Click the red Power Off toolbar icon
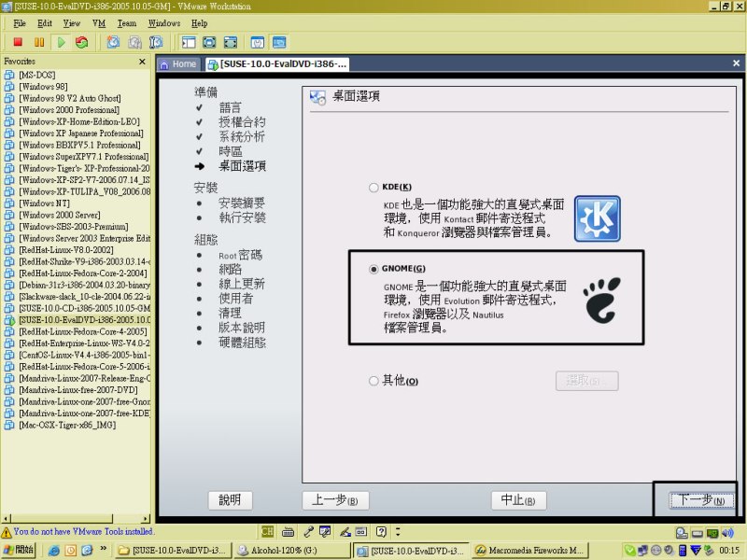Image resolution: width=747 pixels, height=560 pixels. (18, 42)
